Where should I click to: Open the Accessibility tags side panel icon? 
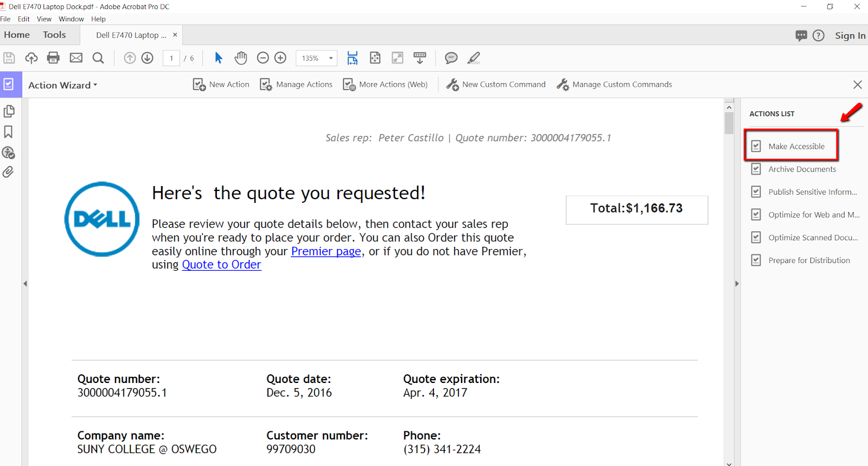(x=9, y=152)
